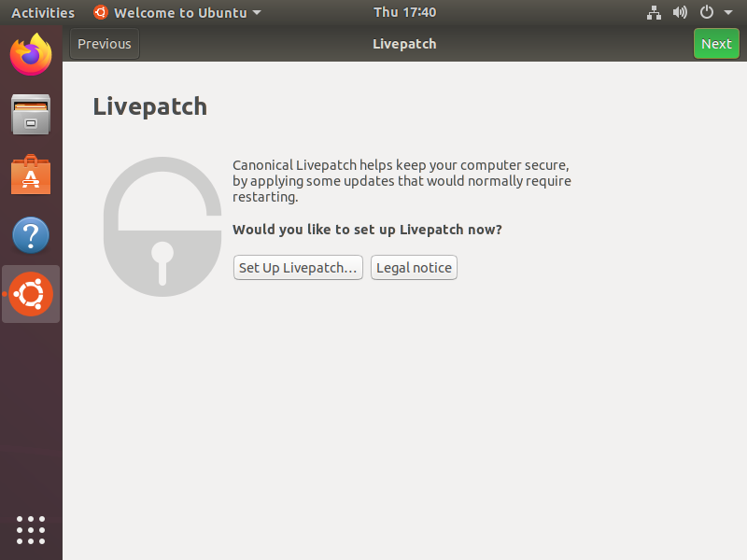The height and width of the screenshot is (560, 747).
Task: Click the 'Would you like to set up Livepatch now?' text
Action: [367, 230]
